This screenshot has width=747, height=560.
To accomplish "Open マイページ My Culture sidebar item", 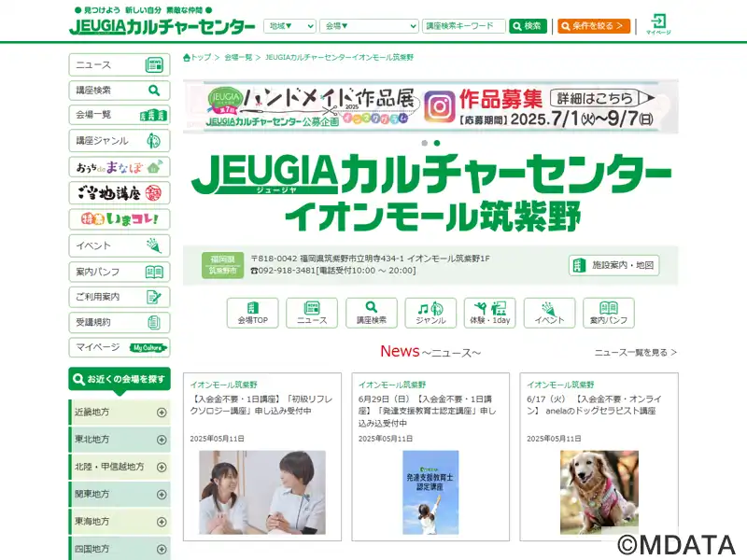I will coord(120,347).
